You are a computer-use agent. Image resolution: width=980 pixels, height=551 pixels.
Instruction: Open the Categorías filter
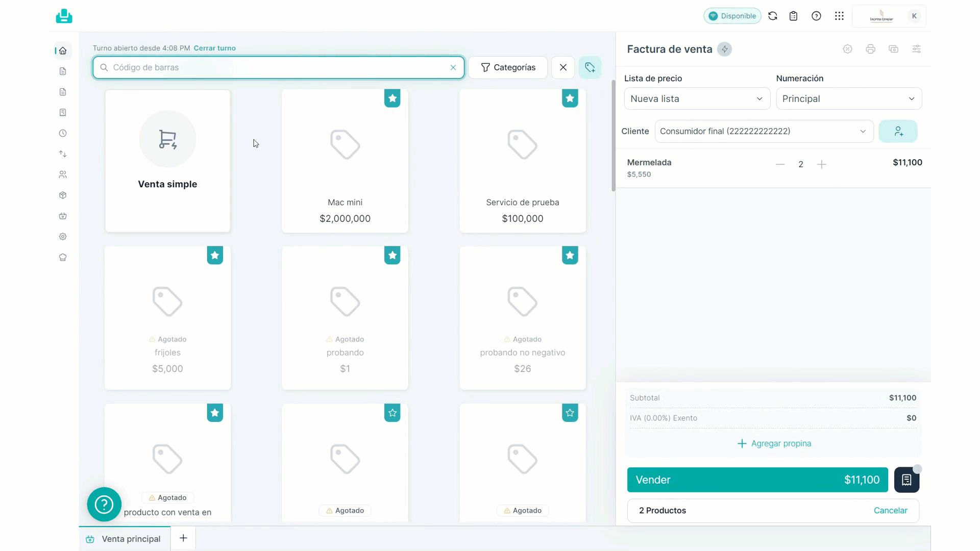click(508, 67)
